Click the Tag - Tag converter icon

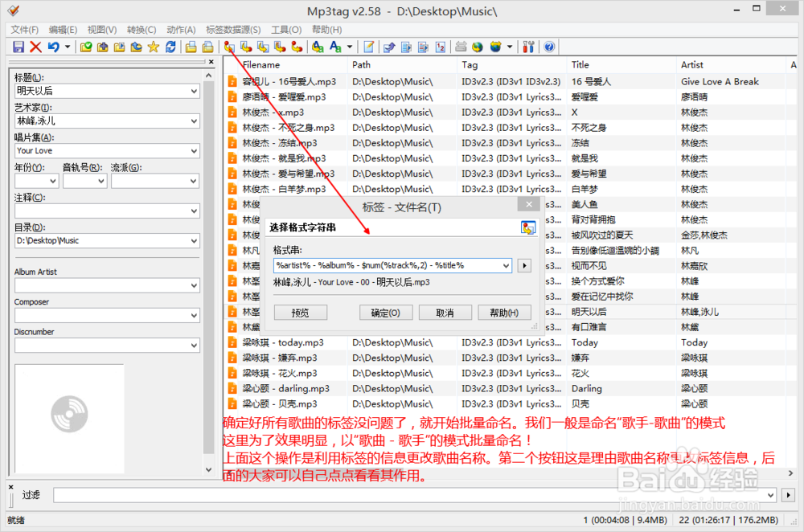[297, 47]
